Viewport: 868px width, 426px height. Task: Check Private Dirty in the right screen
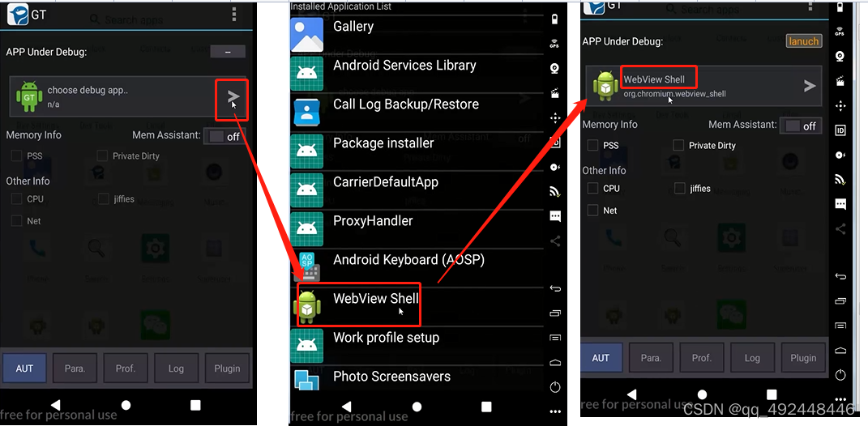pos(678,146)
